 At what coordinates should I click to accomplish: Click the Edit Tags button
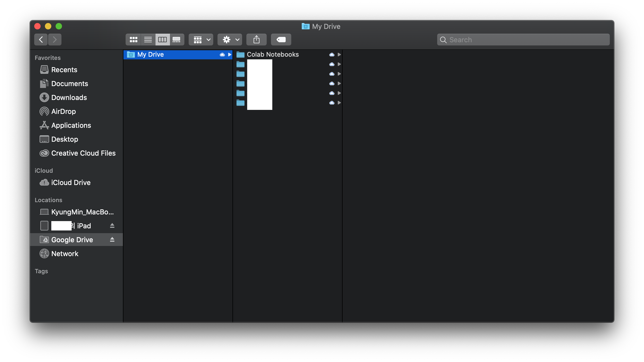coord(281,40)
